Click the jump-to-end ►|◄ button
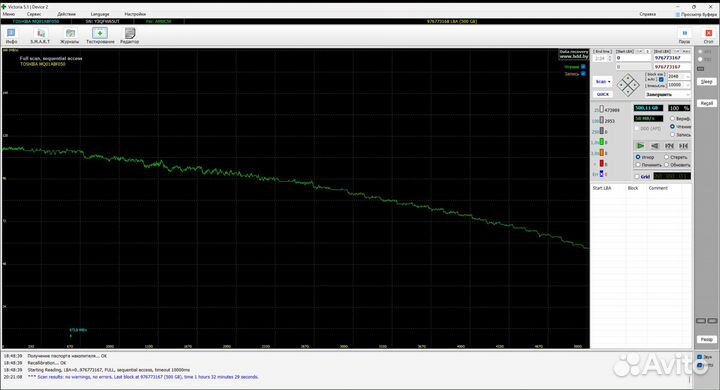The image size is (720, 390). (683, 146)
